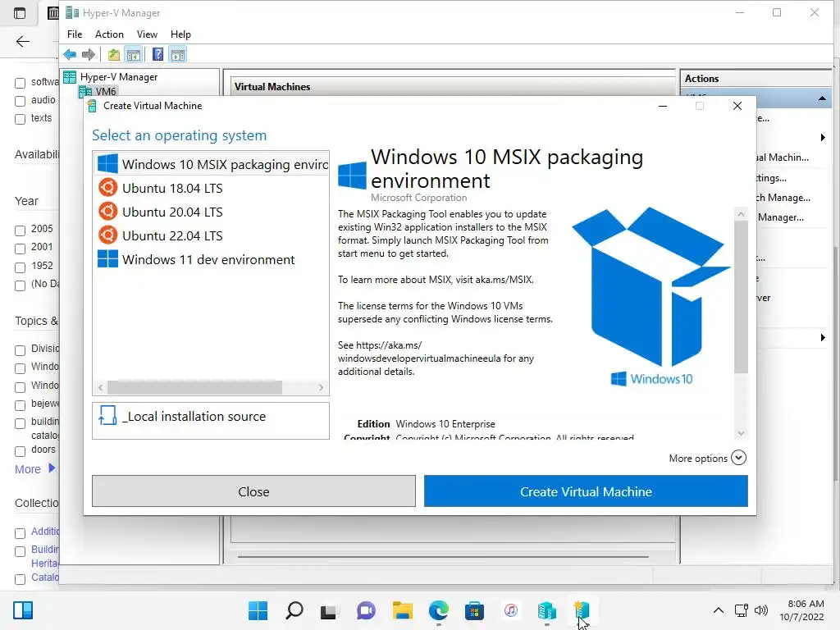Check the software media type checkbox
This screenshot has height=630, width=840.
[21, 83]
